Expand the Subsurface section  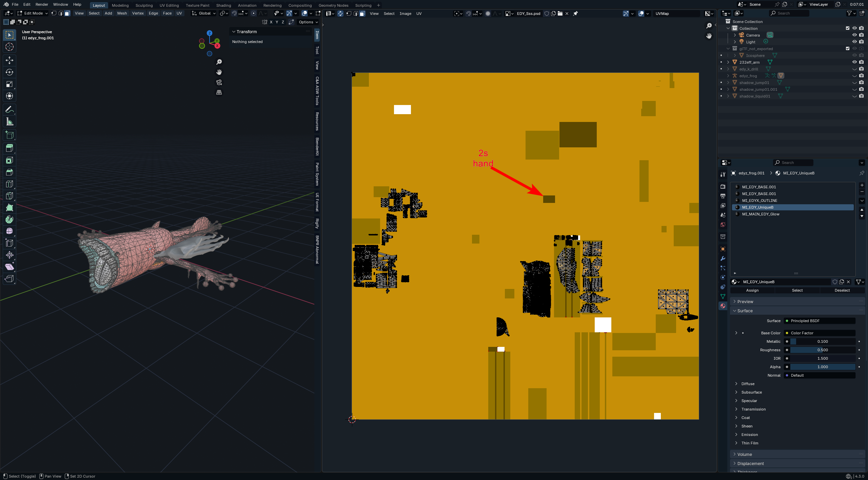pyautogui.click(x=751, y=392)
